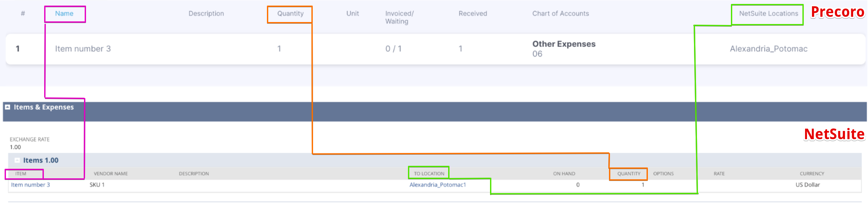Image resolution: width=868 pixels, height=203 pixels.
Task: Select the Quantity column header in Precoro
Action: [x=290, y=13]
